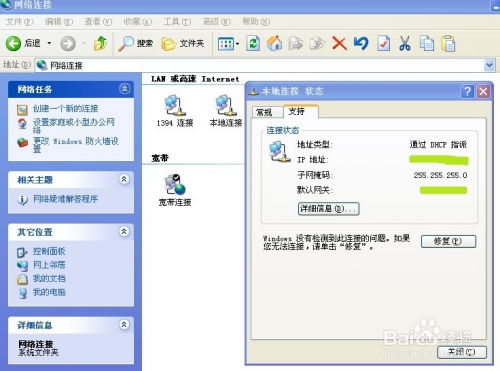Screen dimensions: 500x371
Task: Click the 255.255.255.0 subnet mask value
Action: 440,175
